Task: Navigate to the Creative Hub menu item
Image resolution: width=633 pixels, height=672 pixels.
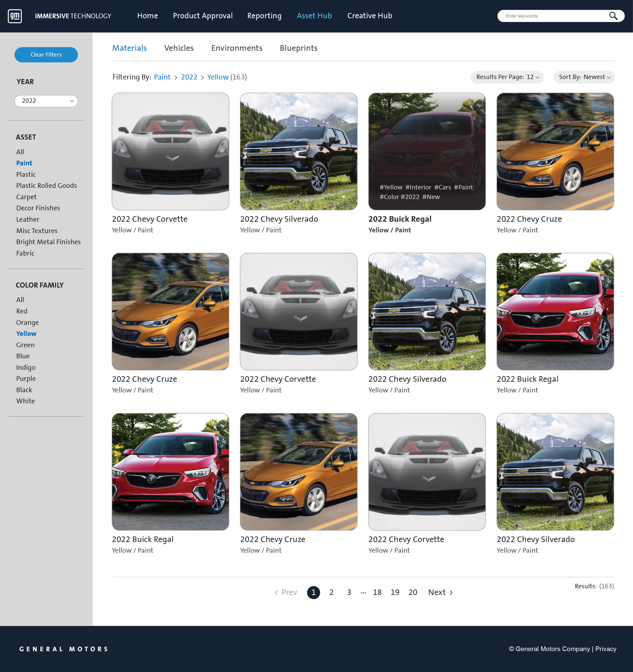Action: (x=369, y=16)
